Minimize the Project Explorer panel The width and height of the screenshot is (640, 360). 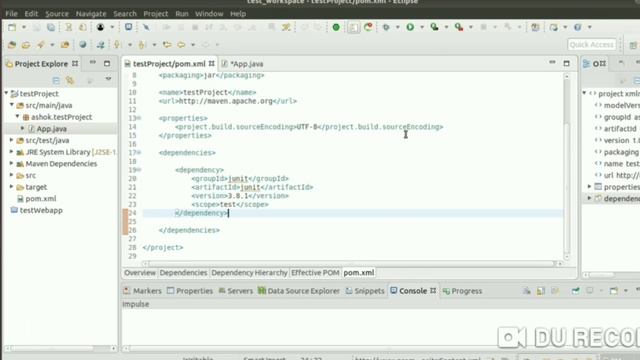(x=93, y=63)
